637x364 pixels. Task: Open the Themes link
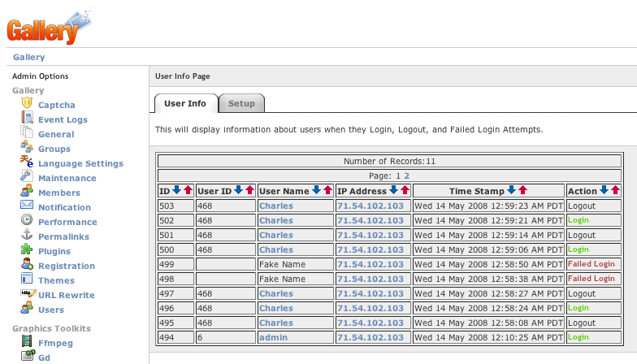[x=57, y=281]
